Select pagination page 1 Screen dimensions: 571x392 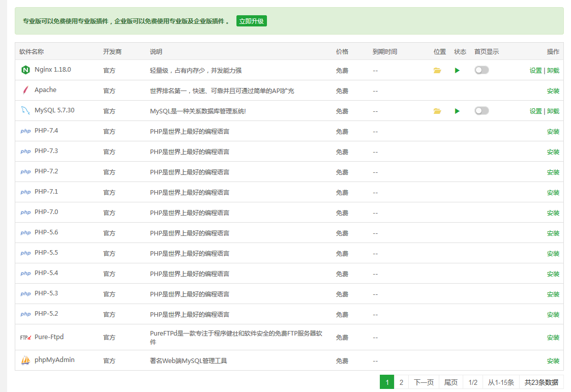pos(387,382)
